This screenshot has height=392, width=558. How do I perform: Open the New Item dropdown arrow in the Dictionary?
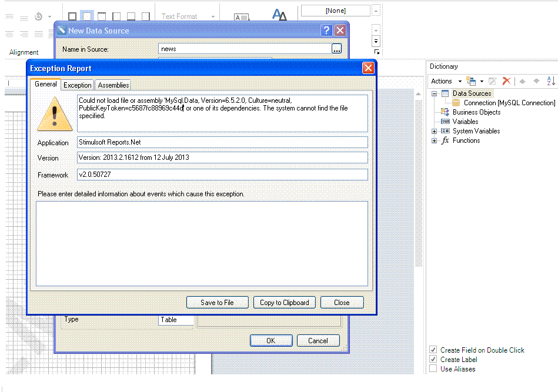tap(482, 81)
